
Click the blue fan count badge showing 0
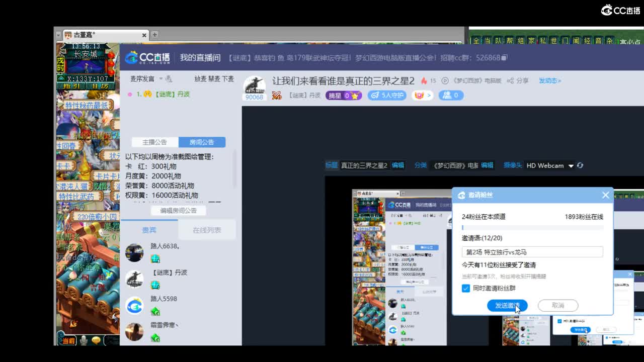click(x=451, y=95)
